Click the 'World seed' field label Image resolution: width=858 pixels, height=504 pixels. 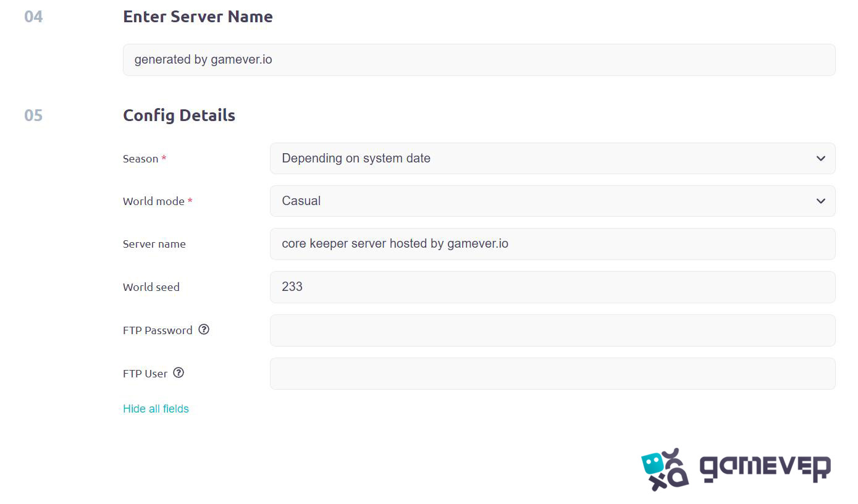(151, 287)
